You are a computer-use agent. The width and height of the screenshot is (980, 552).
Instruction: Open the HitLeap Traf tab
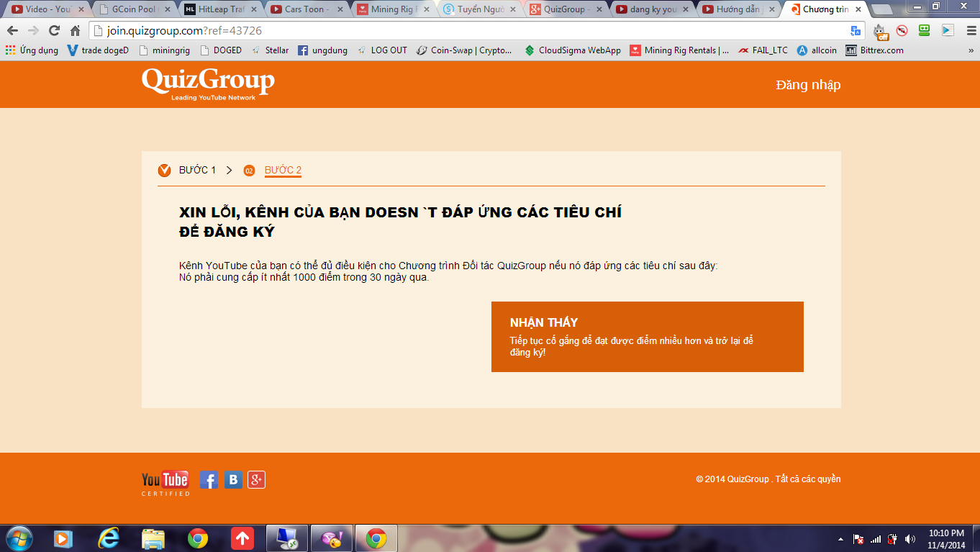[x=222, y=9]
